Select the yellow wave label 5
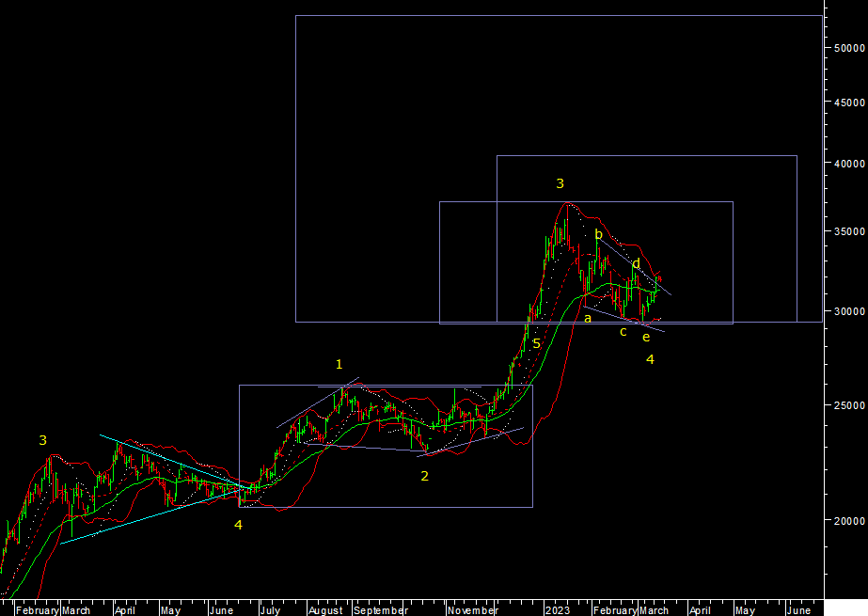This screenshot has height=616, width=868. pyautogui.click(x=536, y=343)
